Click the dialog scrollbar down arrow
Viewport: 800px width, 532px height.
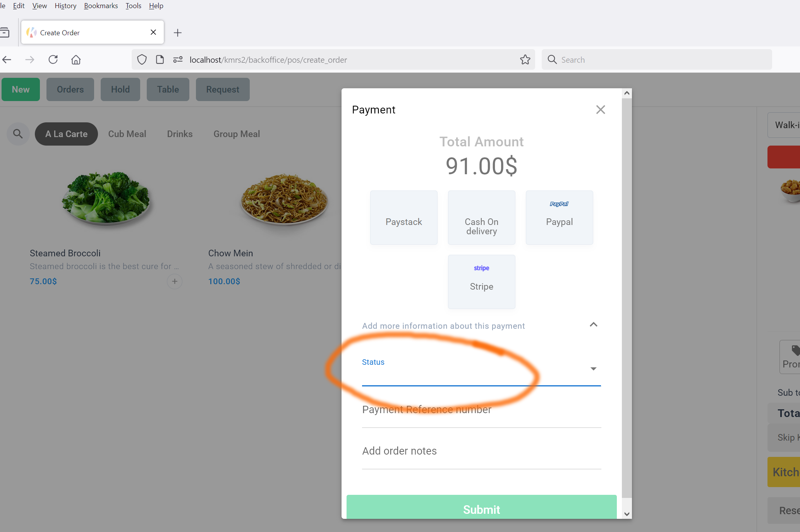coord(627,514)
